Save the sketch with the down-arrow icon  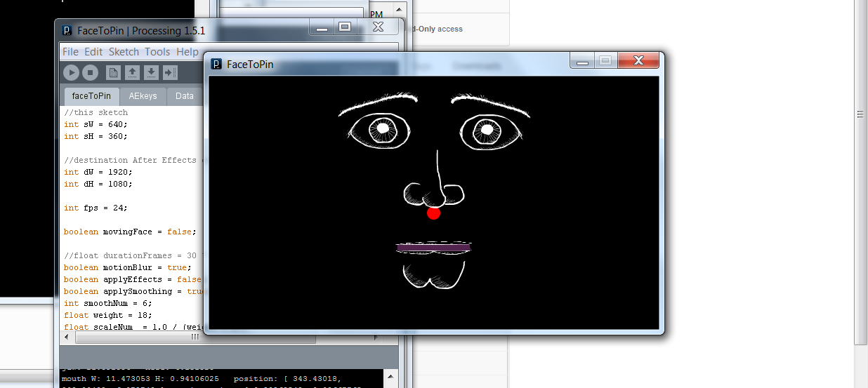[151, 72]
